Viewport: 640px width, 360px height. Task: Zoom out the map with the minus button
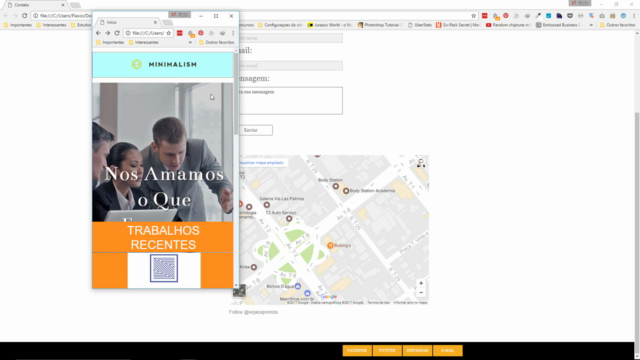[421, 293]
